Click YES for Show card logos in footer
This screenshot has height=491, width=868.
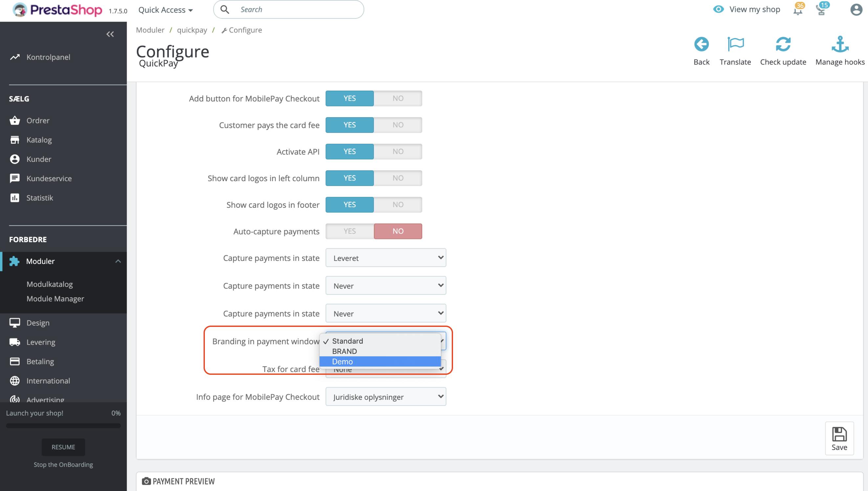pos(349,204)
